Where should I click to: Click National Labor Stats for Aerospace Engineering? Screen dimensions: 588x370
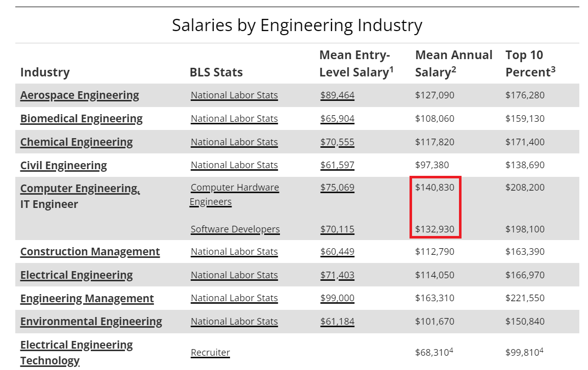(x=235, y=95)
